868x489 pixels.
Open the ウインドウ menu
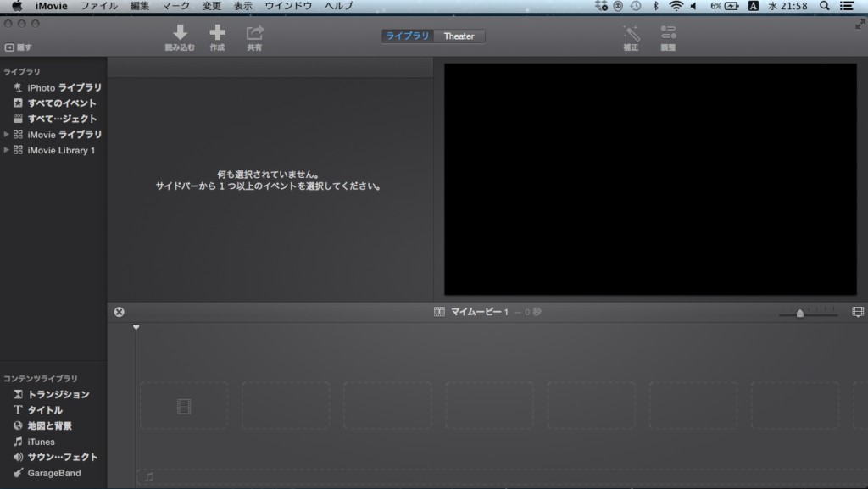coord(288,6)
